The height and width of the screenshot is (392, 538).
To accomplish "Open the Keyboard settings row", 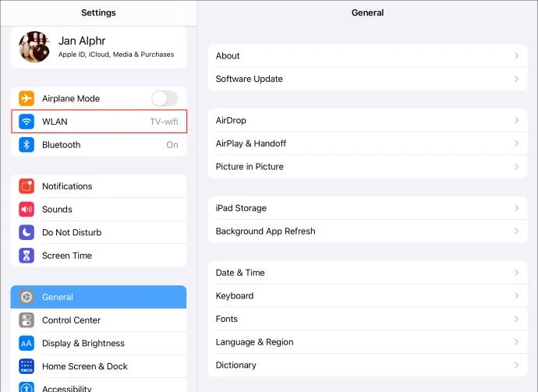I will coord(367,295).
